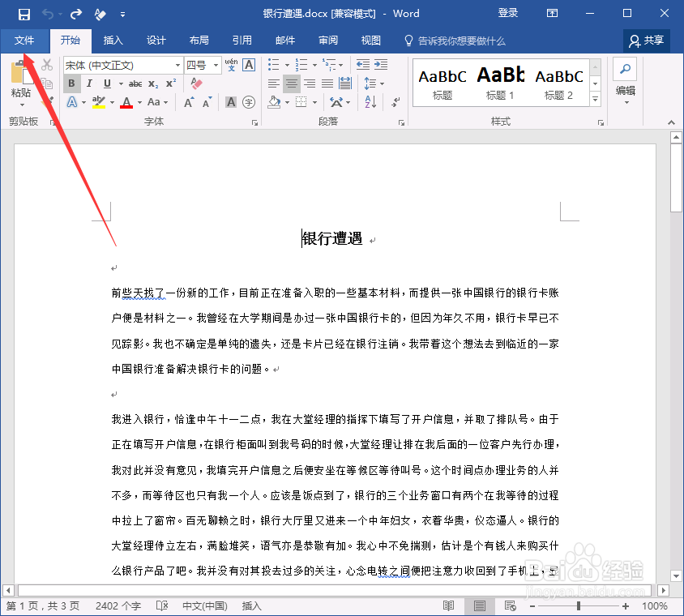Click the enclosed character icon
This screenshot has height=616, width=684.
249,102
